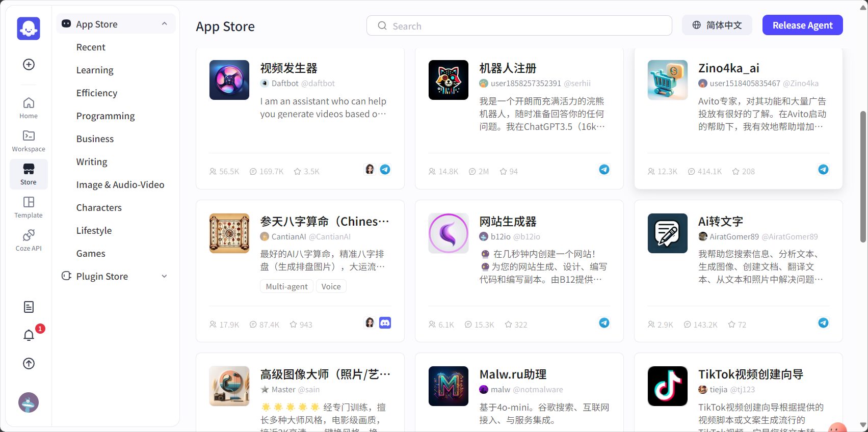Select Writing category
Screen dimensions: 868x432
[92, 161]
